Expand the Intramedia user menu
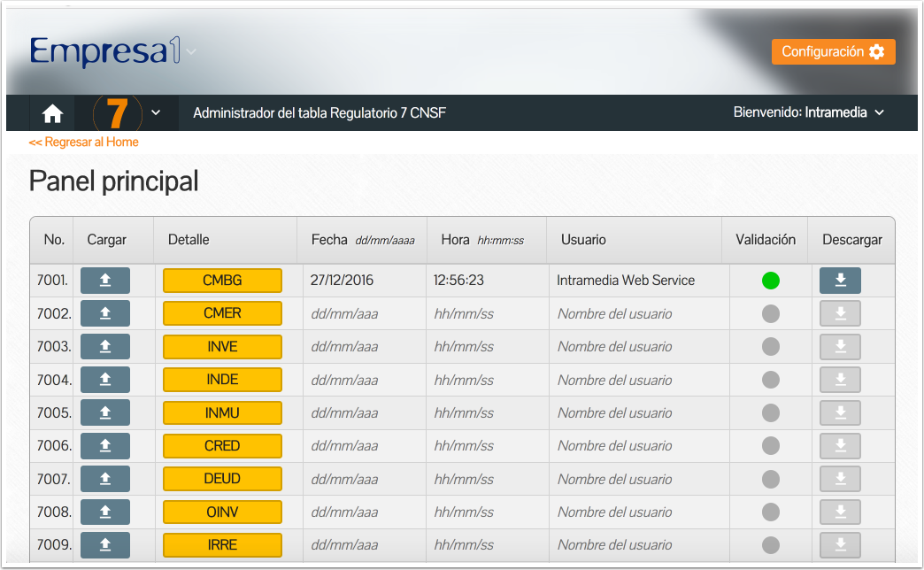 879,112
